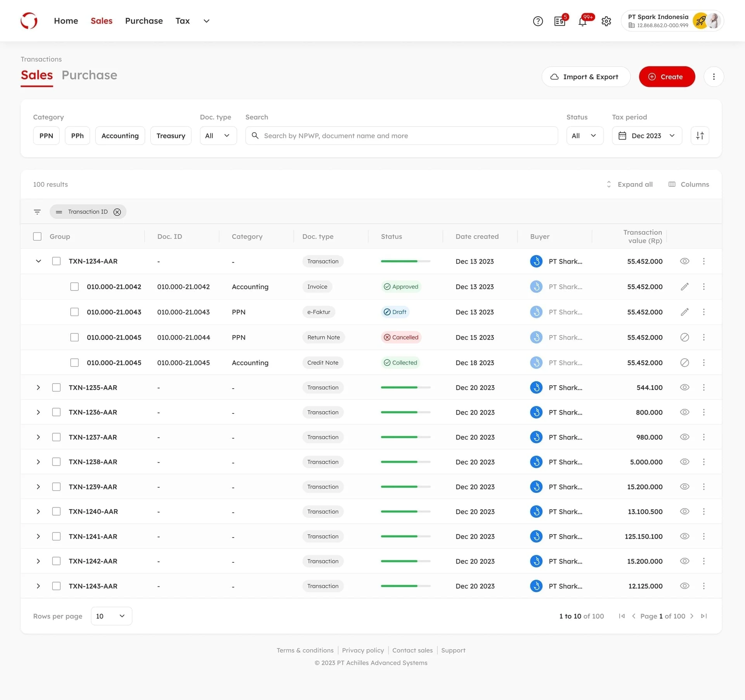745x700 pixels.
Task: Expand the TXN-1239-AAR group
Action: point(38,487)
